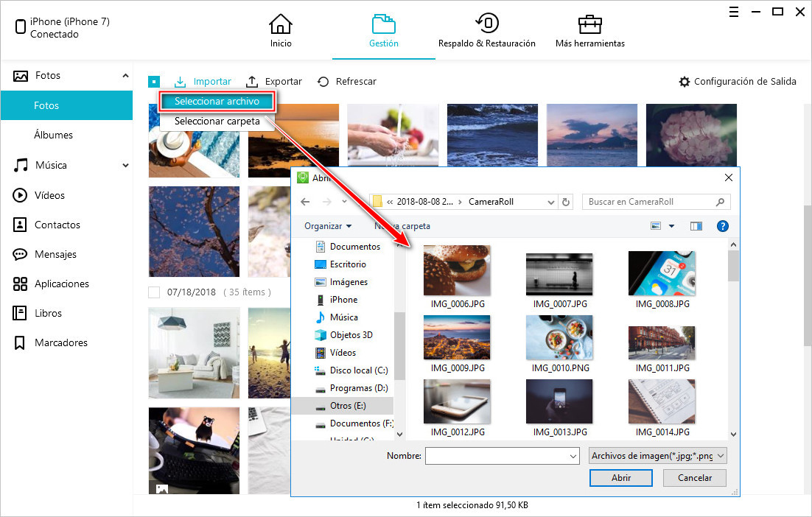This screenshot has width=812, height=517.
Task: Click the Vídeos play icon
Action: (20, 195)
